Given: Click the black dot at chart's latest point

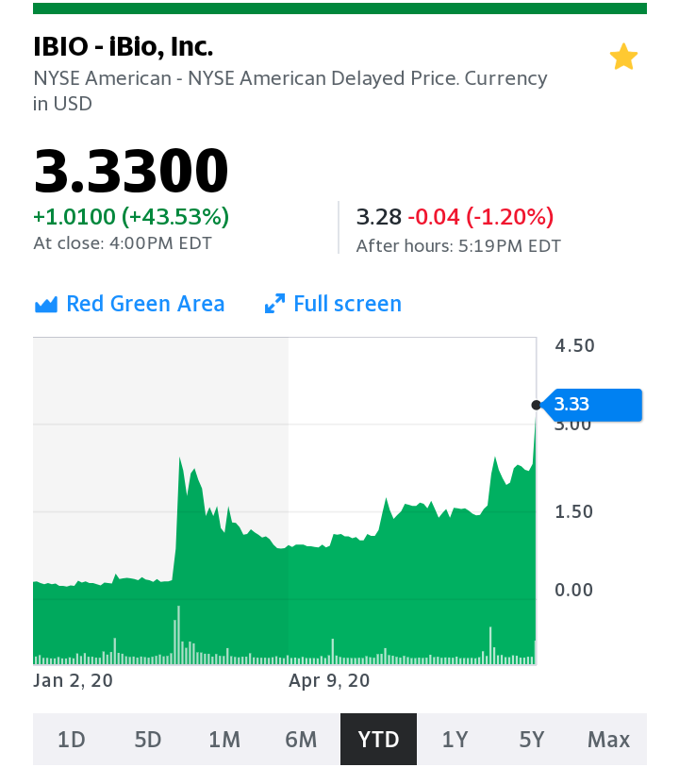Looking at the screenshot, I should 536,405.
